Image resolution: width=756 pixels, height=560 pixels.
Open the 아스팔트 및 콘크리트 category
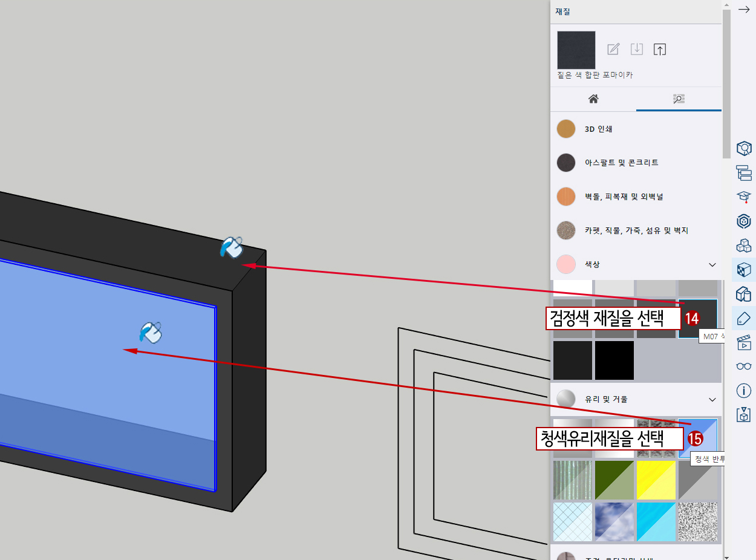pos(636,163)
